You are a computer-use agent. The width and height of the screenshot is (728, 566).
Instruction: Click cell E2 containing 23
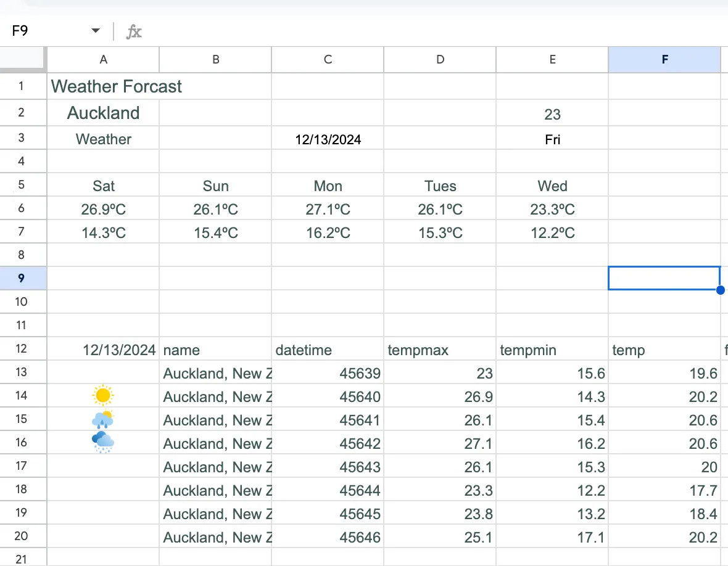coord(553,113)
